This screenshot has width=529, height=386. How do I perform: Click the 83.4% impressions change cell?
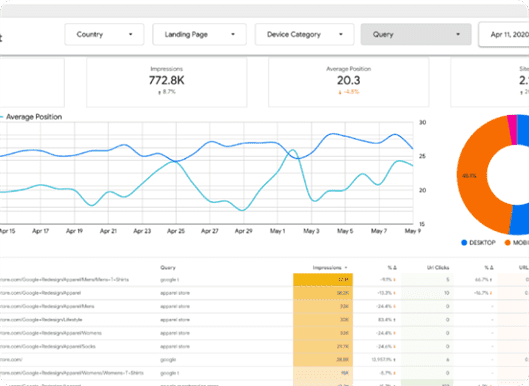pos(387,320)
